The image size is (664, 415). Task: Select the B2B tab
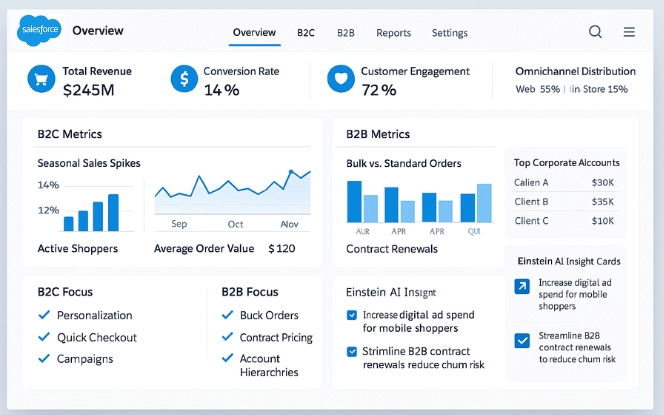[346, 33]
